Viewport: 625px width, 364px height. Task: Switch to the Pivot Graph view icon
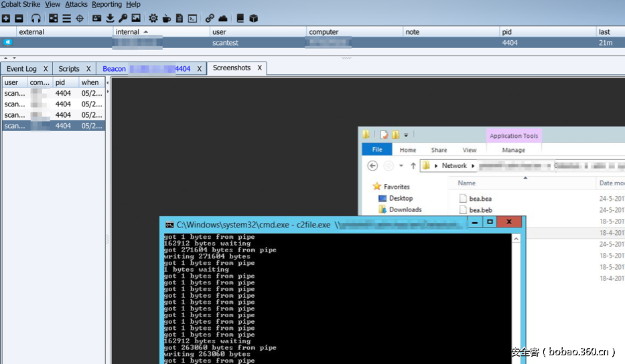[x=54, y=18]
